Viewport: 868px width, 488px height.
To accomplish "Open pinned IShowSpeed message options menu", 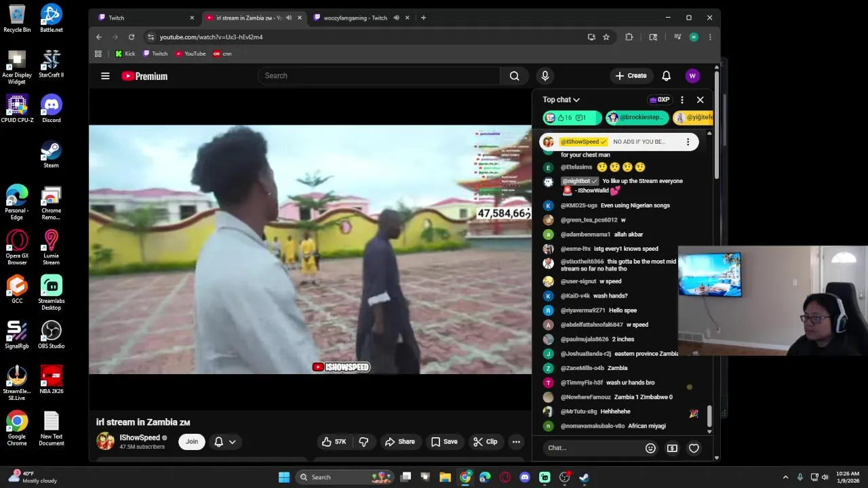I will (688, 142).
